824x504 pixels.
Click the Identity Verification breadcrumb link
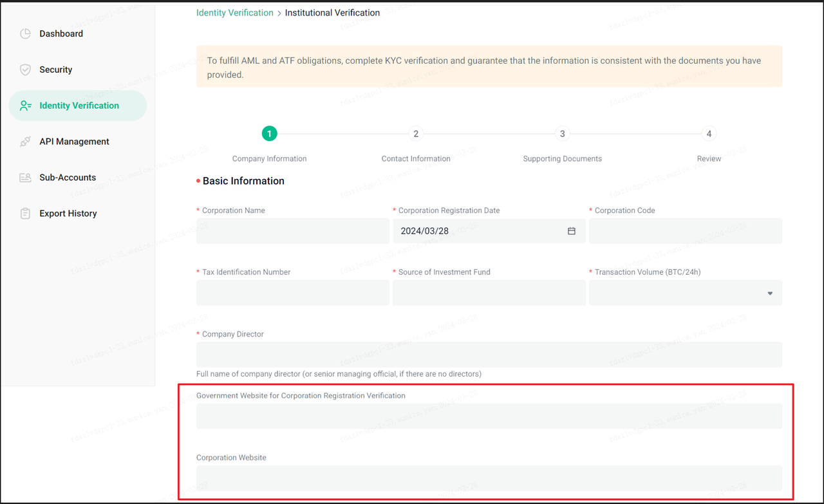[234, 13]
